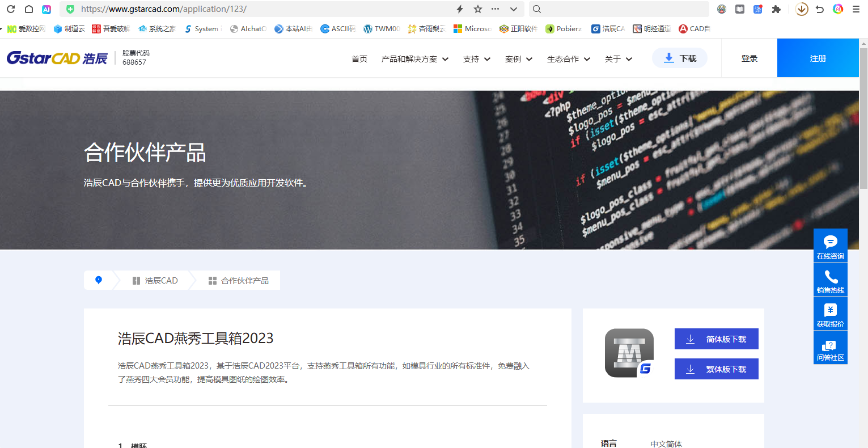Open 在线咨询 online chat widget
Viewport: 868px width, 448px height.
tap(831, 246)
